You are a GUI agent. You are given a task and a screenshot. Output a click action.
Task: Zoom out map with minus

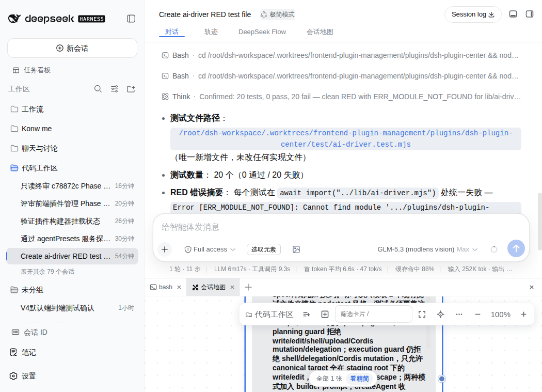tap(477, 315)
